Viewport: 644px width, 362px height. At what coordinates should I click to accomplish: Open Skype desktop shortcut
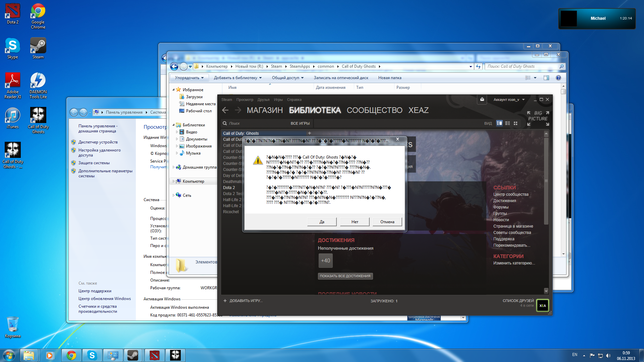click(12, 49)
